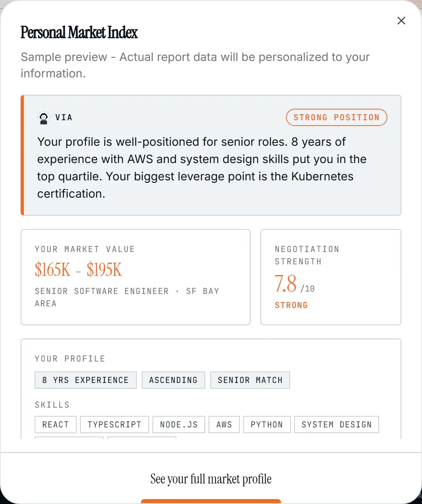Click the VIA summary paragraph text
422x504 pixels.
click(x=202, y=168)
